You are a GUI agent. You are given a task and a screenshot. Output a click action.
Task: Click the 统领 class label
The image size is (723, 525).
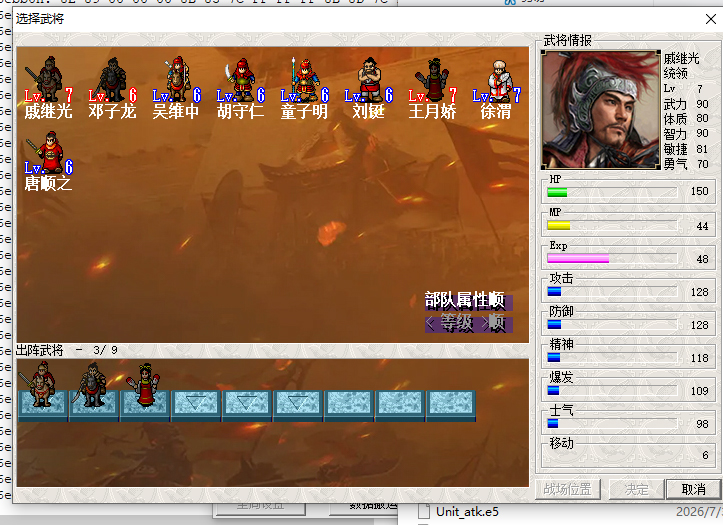pyautogui.click(x=676, y=73)
